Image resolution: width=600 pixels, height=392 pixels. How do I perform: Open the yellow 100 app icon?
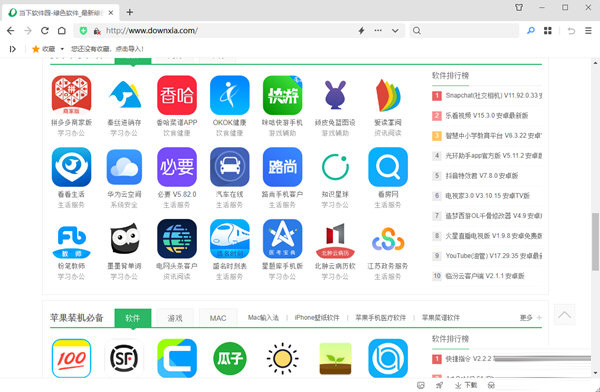coord(71,358)
